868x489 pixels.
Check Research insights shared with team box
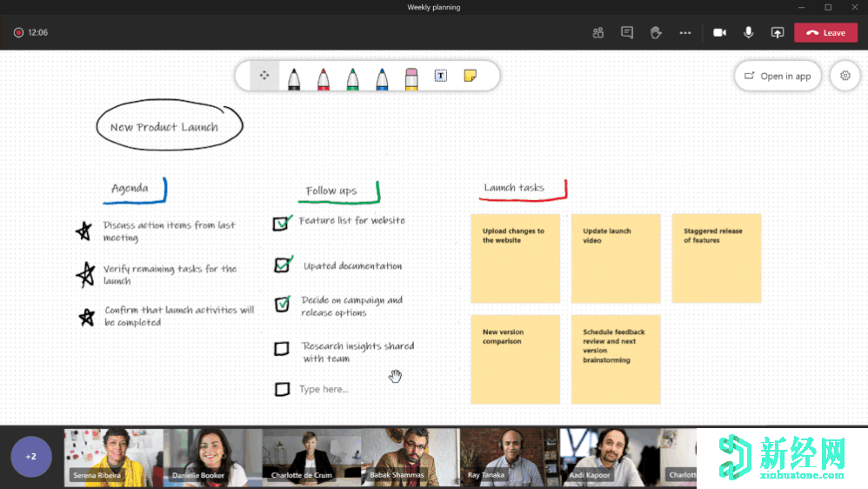click(x=282, y=348)
